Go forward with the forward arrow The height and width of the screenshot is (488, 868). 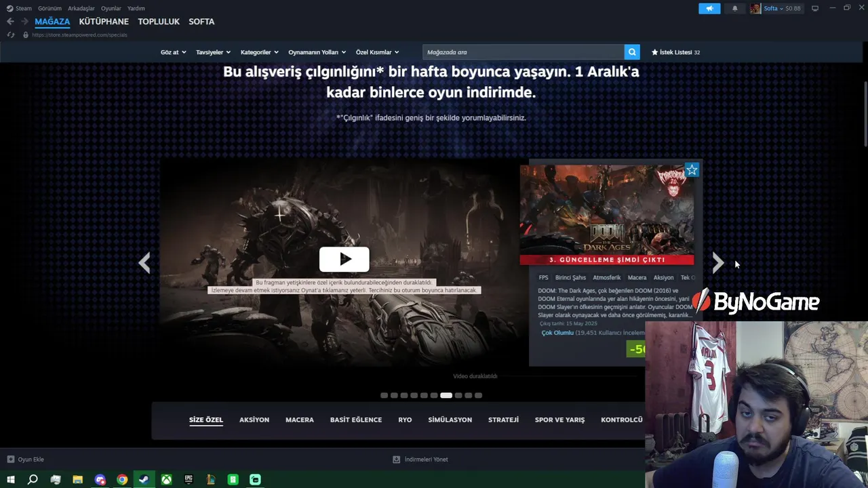pos(24,22)
